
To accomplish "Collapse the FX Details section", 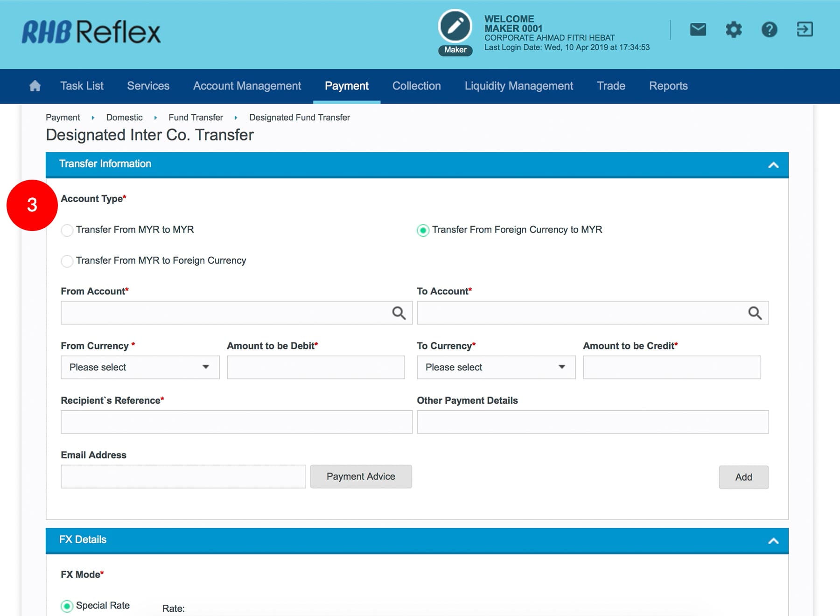I will pos(773,541).
